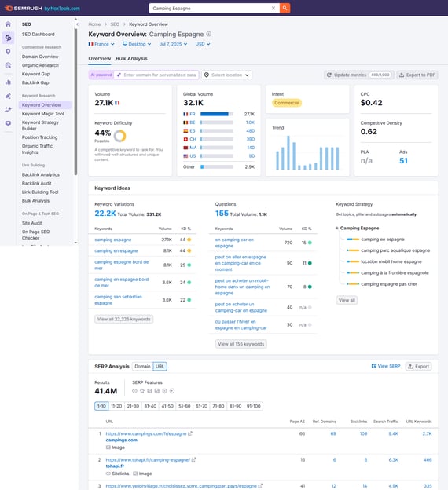Image resolution: width=448 pixels, height=490 pixels.
Task: Open Keyword Gap in sidebar
Action: tap(35, 74)
